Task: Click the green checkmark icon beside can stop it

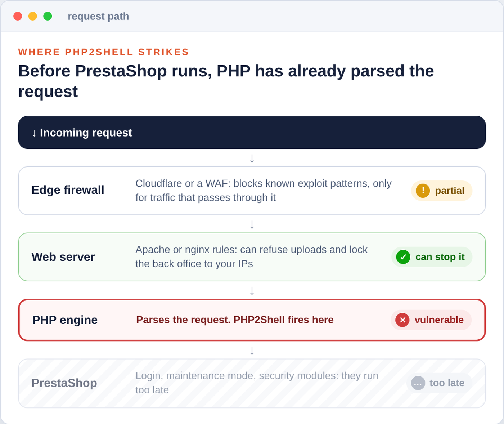Action: [403, 257]
